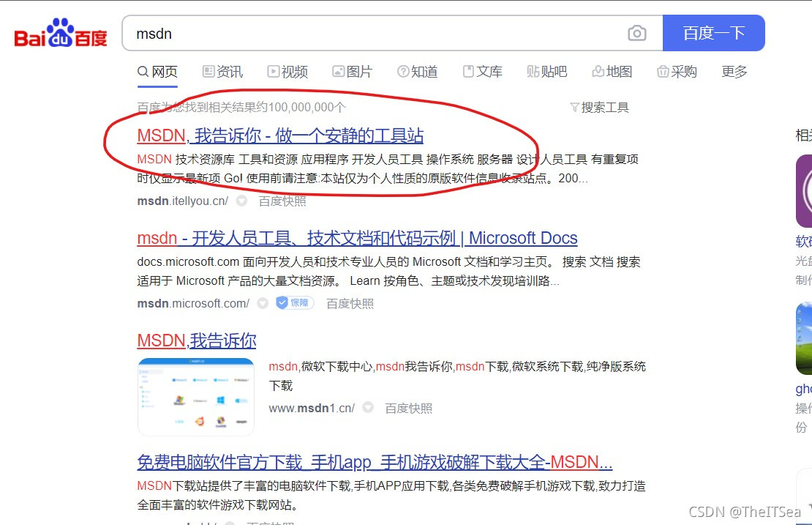Click the Baidu logo
The height and width of the screenshot is (525, 812).
coord(61,33)
